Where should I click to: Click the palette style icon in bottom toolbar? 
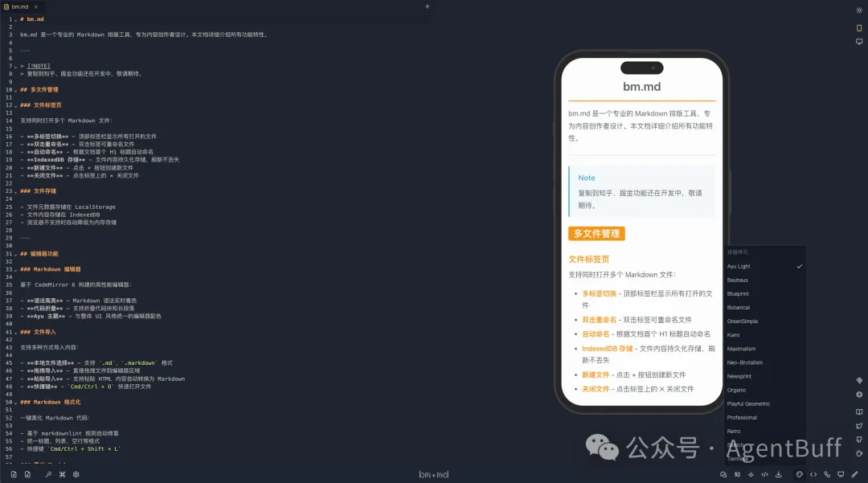pos(800,474)
